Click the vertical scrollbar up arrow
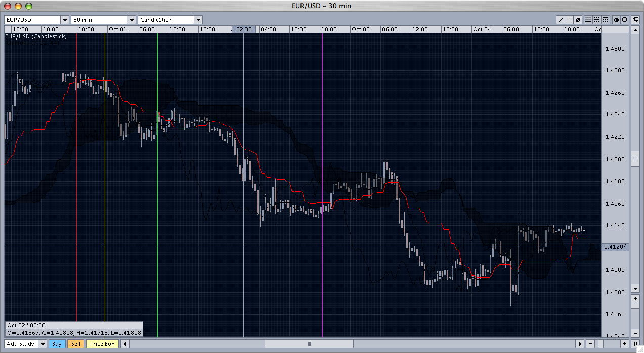The height and width of the screenshot is (353, 644). tap(635, 29)
